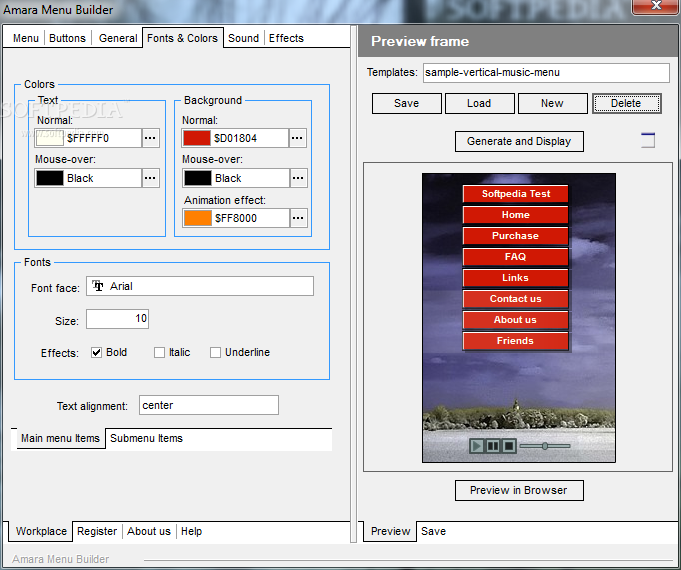Click Friends menu button in preview

click(x=516, y=341)
